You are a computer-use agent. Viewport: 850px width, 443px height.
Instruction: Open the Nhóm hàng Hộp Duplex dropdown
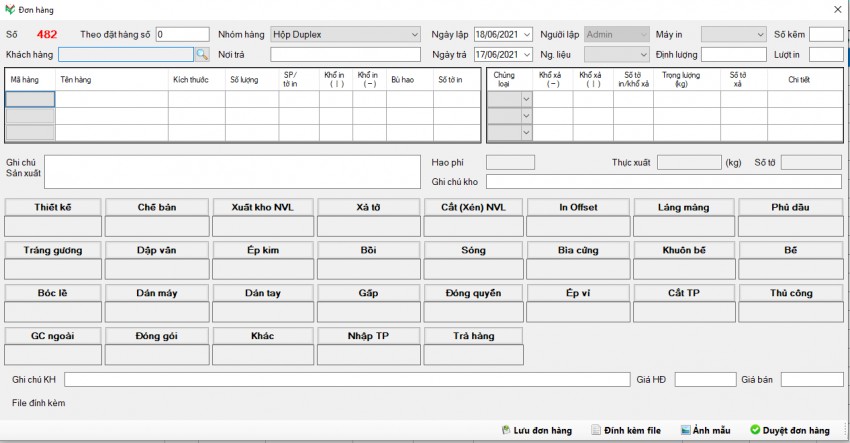[x=414, y=34]
